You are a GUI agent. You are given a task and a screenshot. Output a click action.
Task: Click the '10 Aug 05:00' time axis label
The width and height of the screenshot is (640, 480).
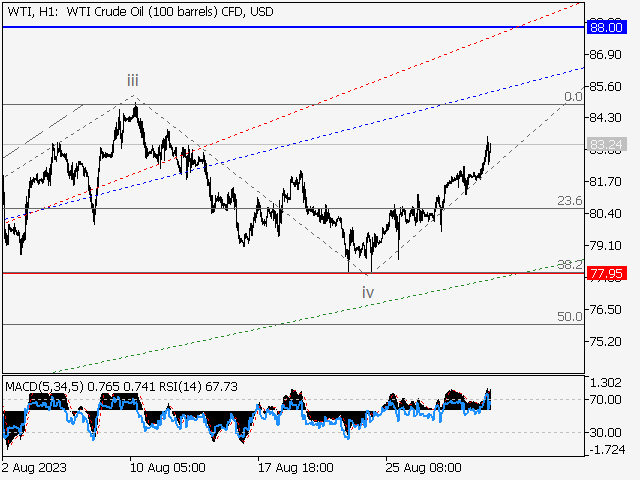pyautogui.click(x=168, y=467)
